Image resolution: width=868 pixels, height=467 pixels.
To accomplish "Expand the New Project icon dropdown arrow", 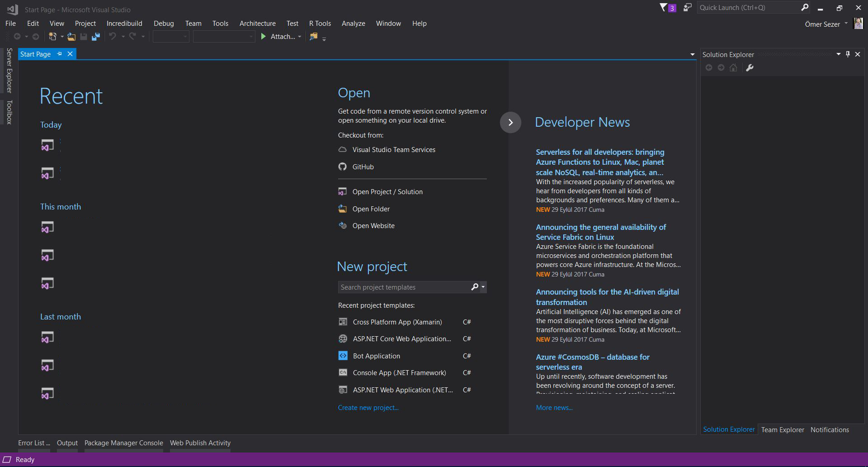I will point(62,37).
